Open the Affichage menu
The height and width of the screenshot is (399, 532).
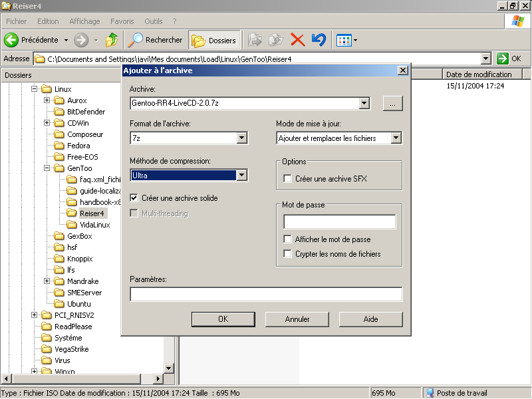click(x=84, y=21)
